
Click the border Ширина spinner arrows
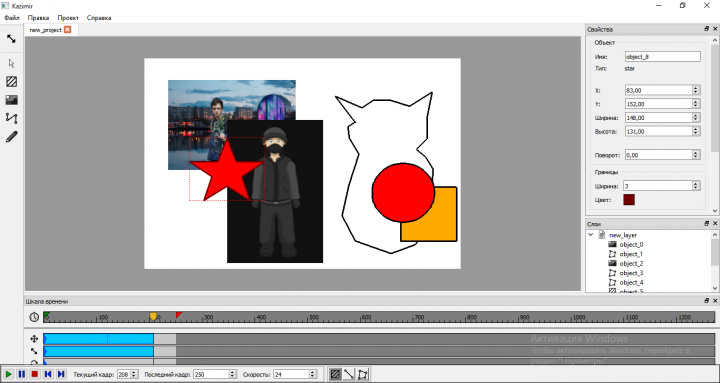(696, 186)
